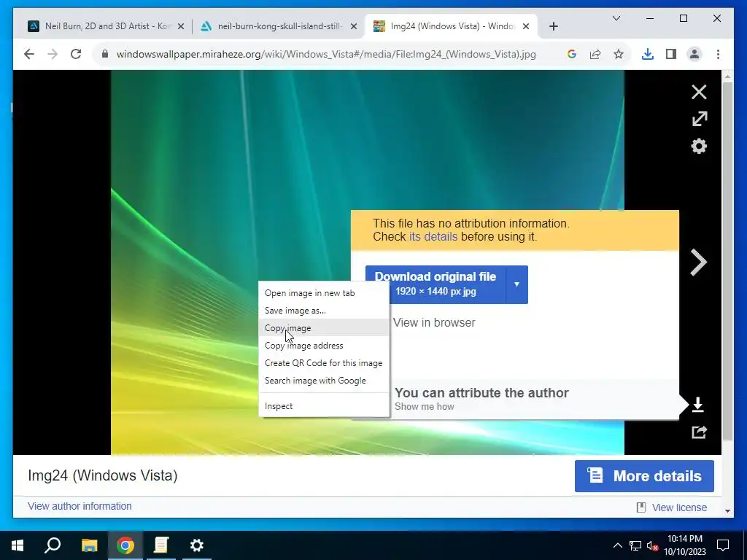Screen dimensions: 747x560
Task: Click Download original file button
Action: [436, 284]
